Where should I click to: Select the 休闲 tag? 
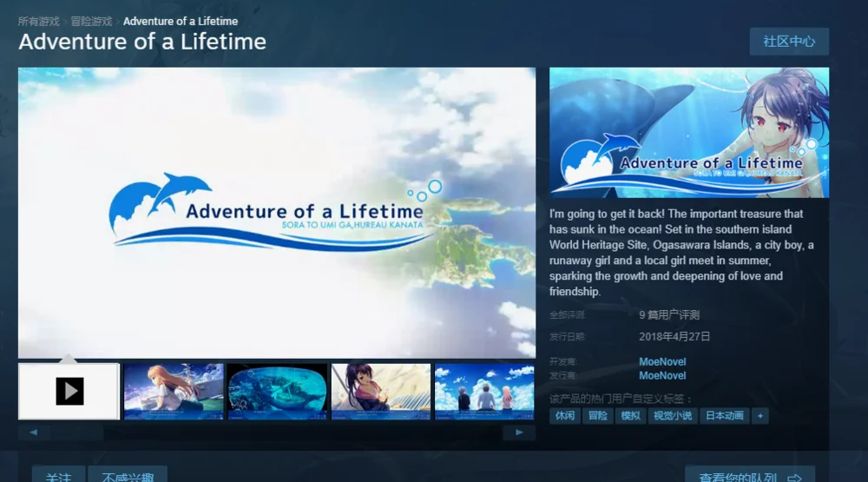coord(565,416)
